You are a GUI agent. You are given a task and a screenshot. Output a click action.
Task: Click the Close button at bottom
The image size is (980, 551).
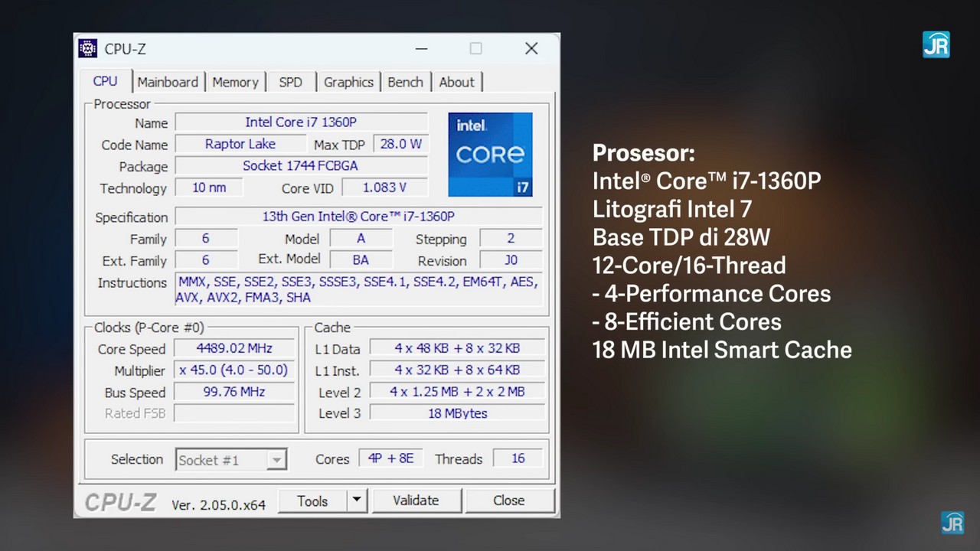508,500
